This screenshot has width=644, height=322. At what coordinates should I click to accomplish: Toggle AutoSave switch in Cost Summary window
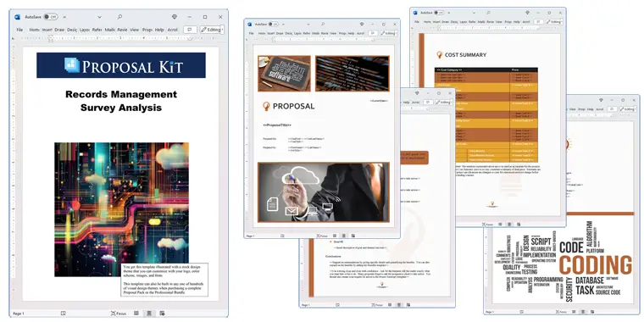pyautogui.click(x=439, y=13)
